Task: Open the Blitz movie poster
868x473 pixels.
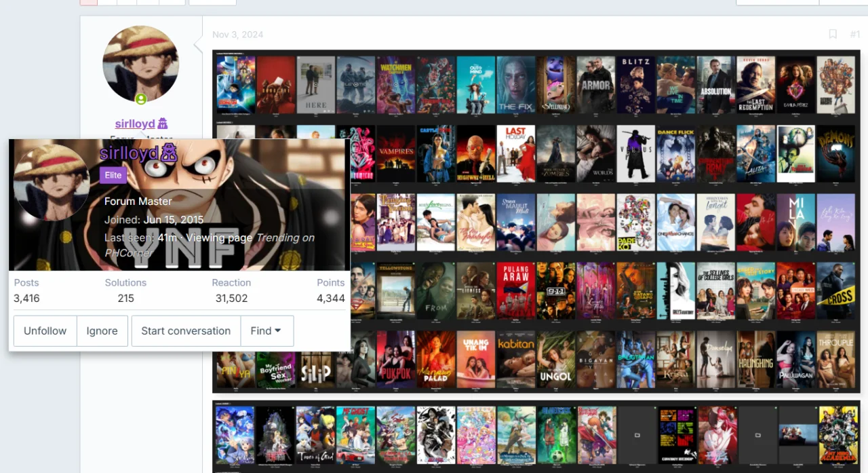Action: [636, 84]
